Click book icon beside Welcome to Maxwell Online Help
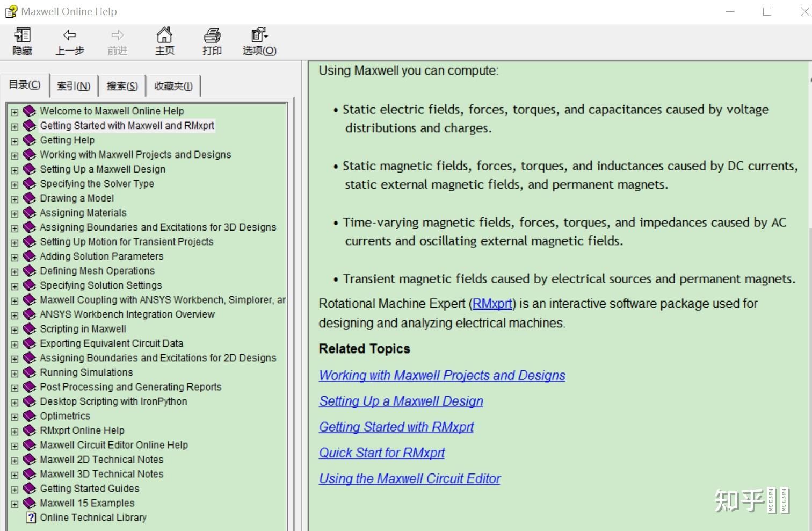Image resolution: width=812 pixels, height=531 pixels. (30, 111)
